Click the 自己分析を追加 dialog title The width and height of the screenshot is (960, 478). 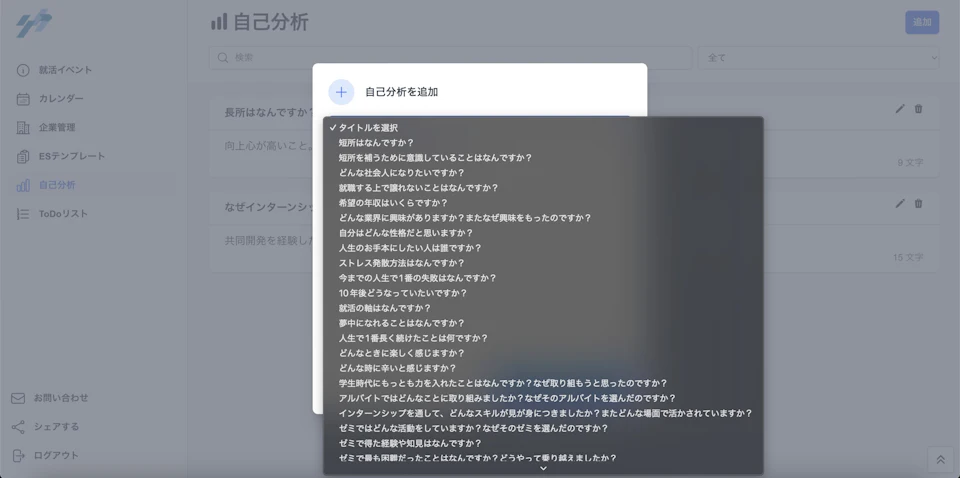[402, 92]
